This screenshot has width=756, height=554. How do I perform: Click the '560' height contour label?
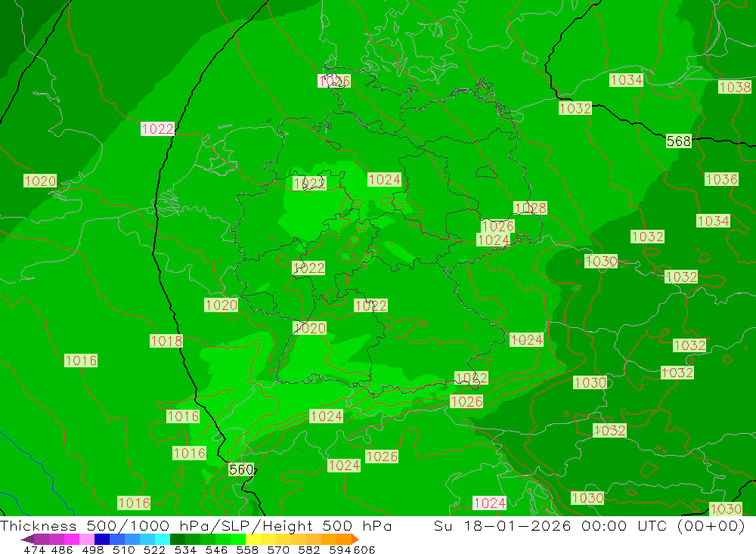pos(241,469)
